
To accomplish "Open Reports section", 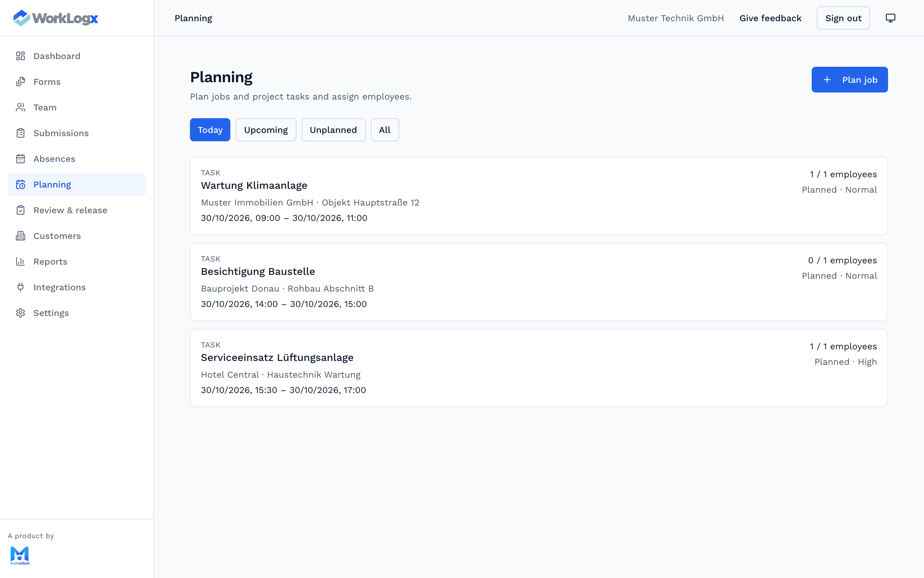I will click(76, 261).
